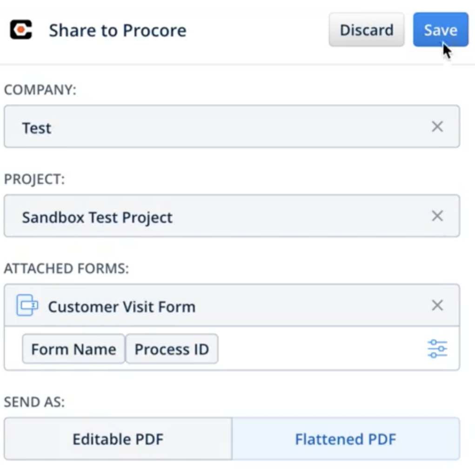Select Flattened PDF send option
Image resolution: width=475 pixels, height=476 pixels.
click(x=346, y=439)
